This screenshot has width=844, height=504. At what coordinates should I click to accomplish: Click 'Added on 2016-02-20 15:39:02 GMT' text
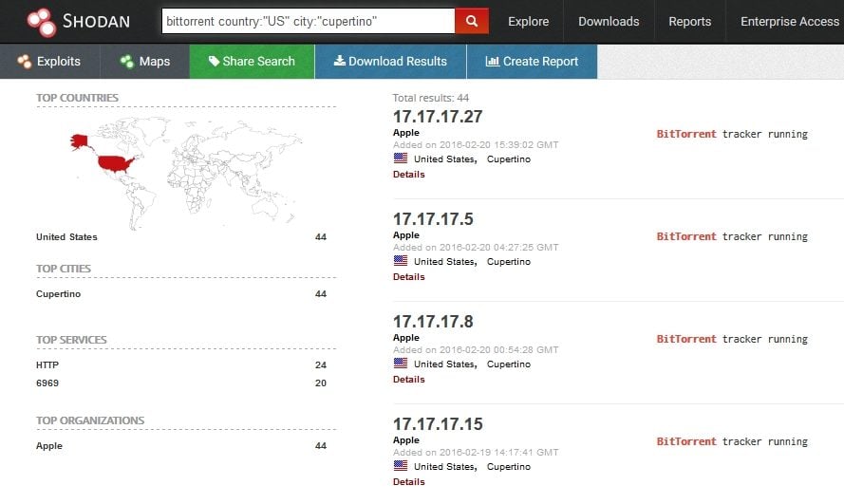coord(476,144)
